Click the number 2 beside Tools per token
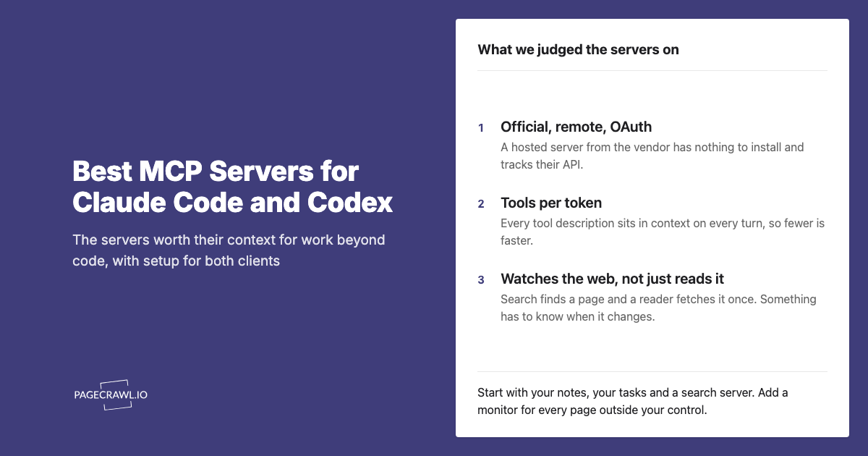The height and width of the screenshot is (456, 868). 481,204
